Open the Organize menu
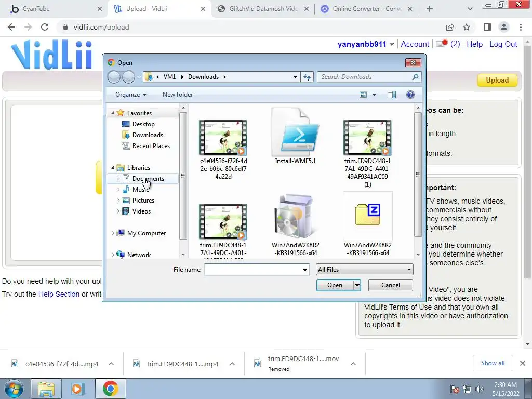This screenshot has width=532, height=399. pos(130,95)
